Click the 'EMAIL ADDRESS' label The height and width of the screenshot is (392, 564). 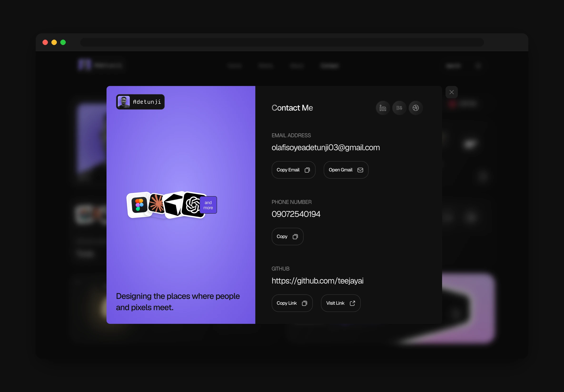[x=291, y=136]
